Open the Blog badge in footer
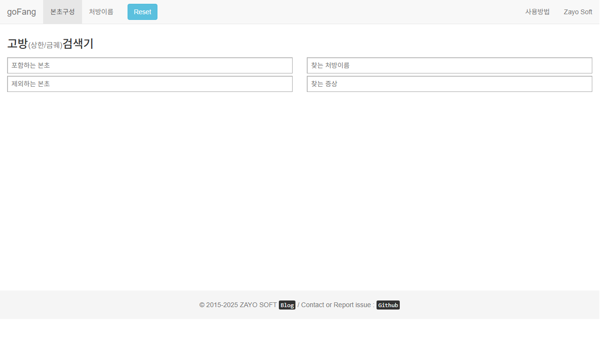The height and width of the screenshot is (364, 607). coord(287,305)
